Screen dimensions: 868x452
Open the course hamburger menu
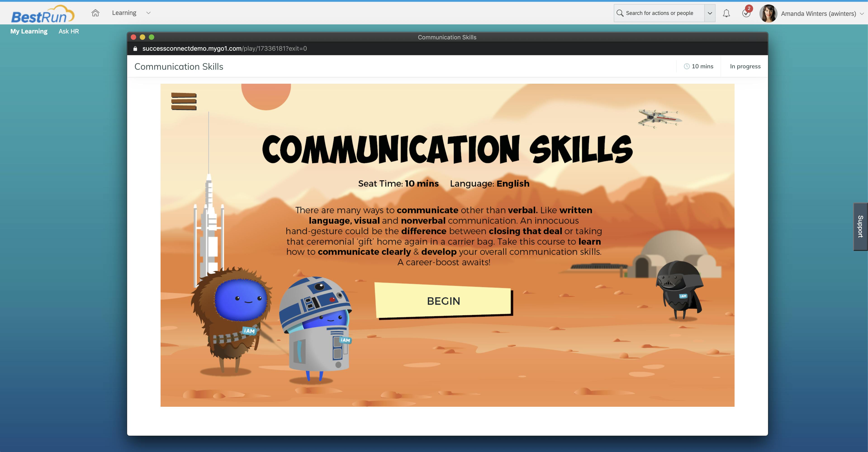(184, 101)
